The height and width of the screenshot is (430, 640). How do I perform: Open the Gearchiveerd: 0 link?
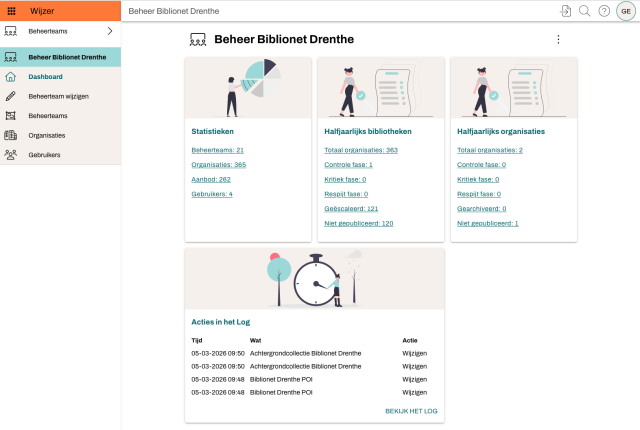point(481,209)
